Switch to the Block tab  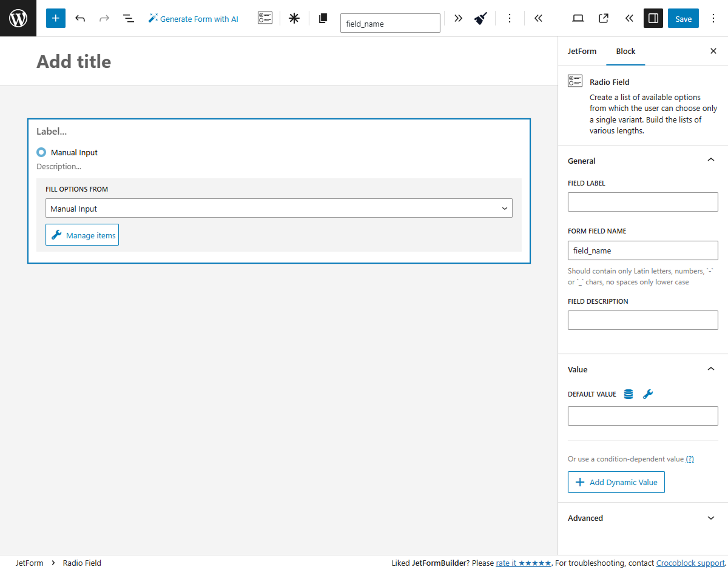[x=625, y=51]
